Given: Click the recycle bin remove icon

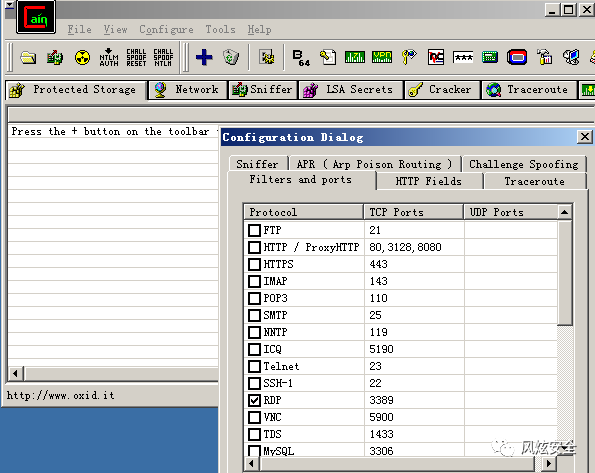Looking at the screenshot, I should pyautogui.click(x=231, y=58).
